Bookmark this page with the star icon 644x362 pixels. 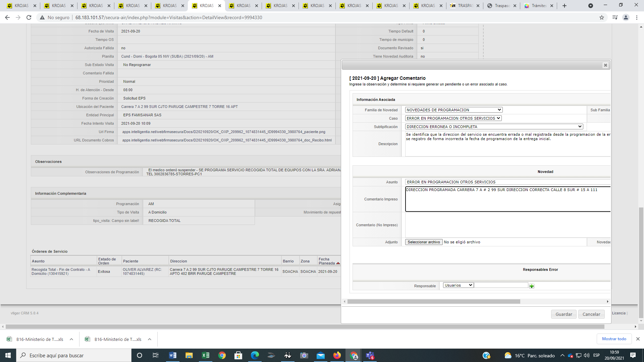coord(602,17)
